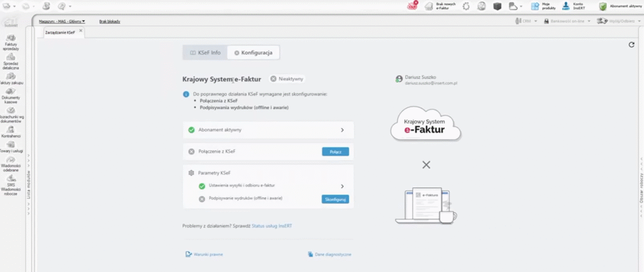Open the Status usług InsERT link

272,224
